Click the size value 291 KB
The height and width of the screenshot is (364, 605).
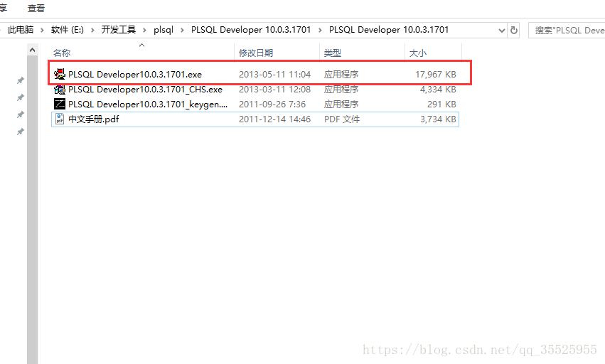[x=441, y=105]
